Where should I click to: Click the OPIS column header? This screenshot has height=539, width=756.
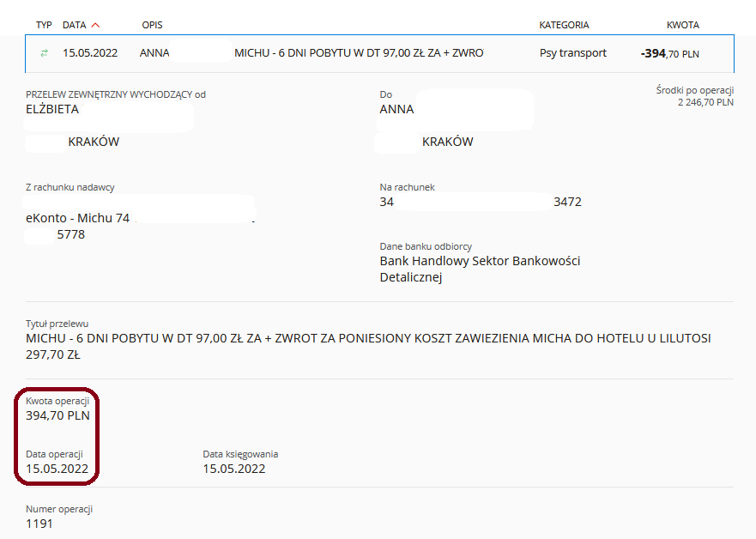coord(153,25)
